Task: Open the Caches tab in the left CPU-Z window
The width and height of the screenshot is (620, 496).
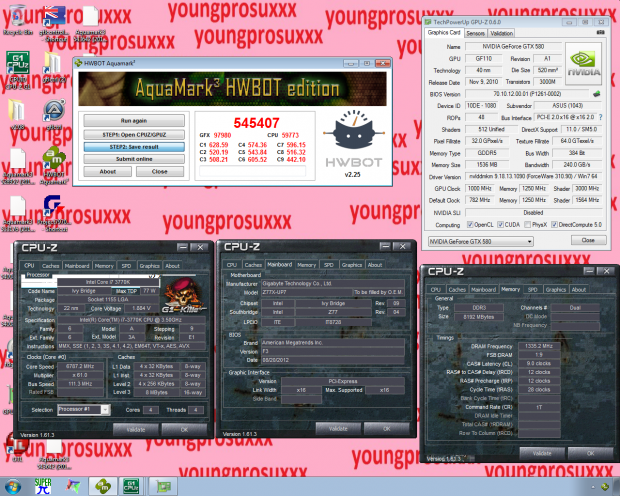Action: tap(51, 266)
